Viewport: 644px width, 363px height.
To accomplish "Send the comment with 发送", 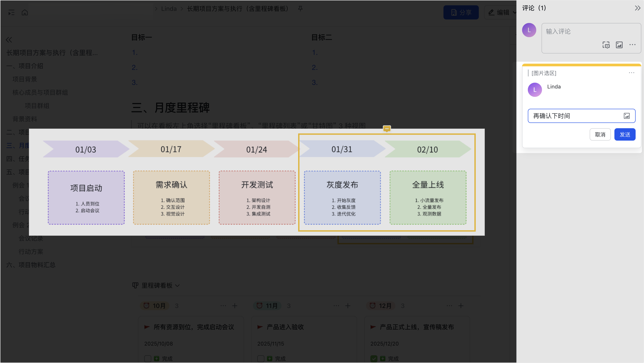I will tap(625, 135).
